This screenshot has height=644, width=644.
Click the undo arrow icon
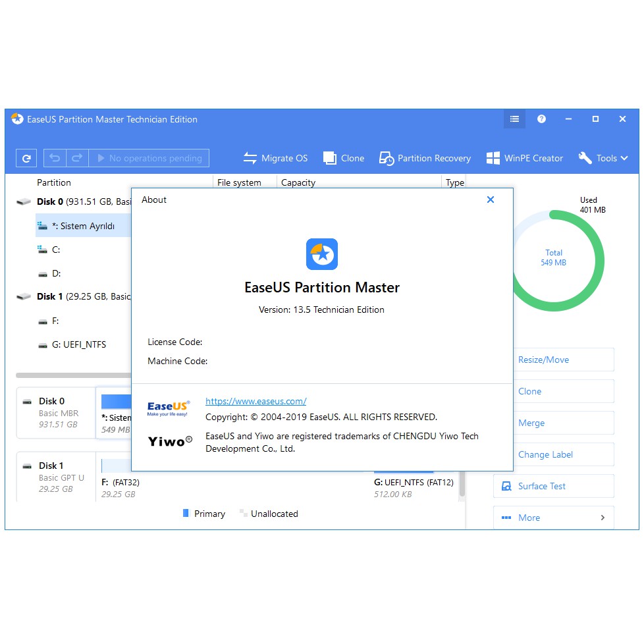[55, 158]
